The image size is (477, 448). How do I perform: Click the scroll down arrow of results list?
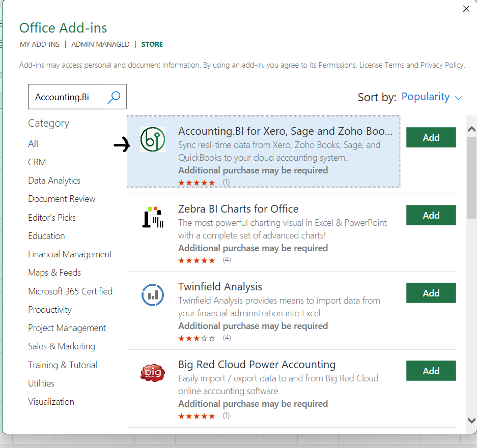pyautogui.click(x=472, y=421)
